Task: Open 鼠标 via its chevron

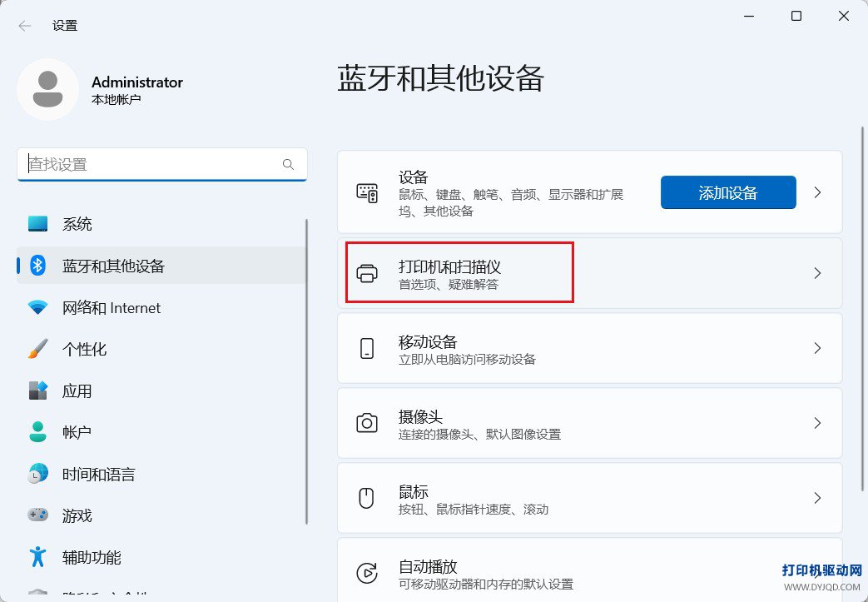Action: [x=817, y=498]
